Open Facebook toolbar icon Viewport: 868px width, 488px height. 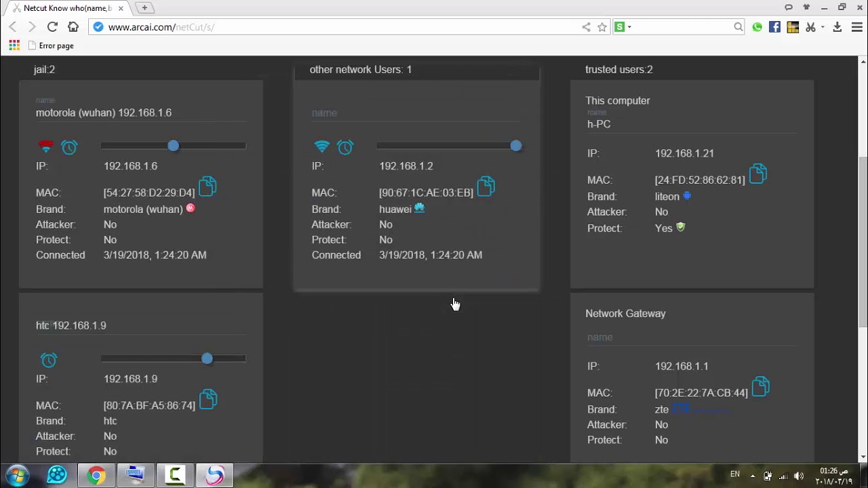click(774, 27)
